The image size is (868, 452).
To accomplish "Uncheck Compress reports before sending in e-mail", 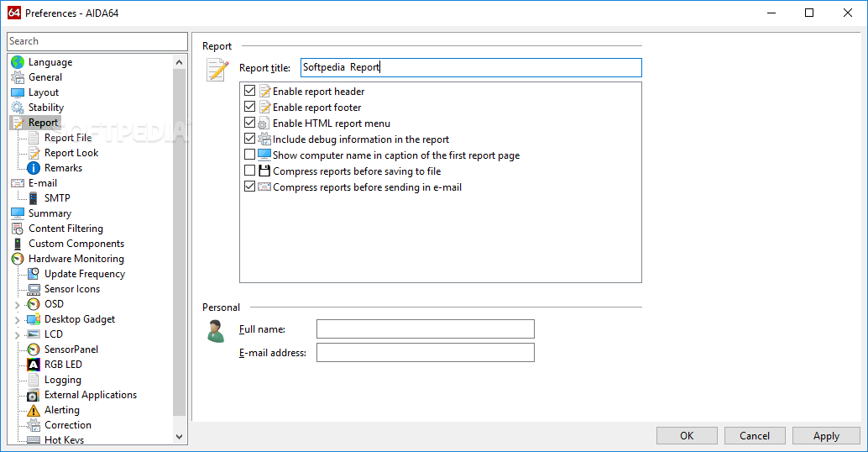I will (249, 187).
